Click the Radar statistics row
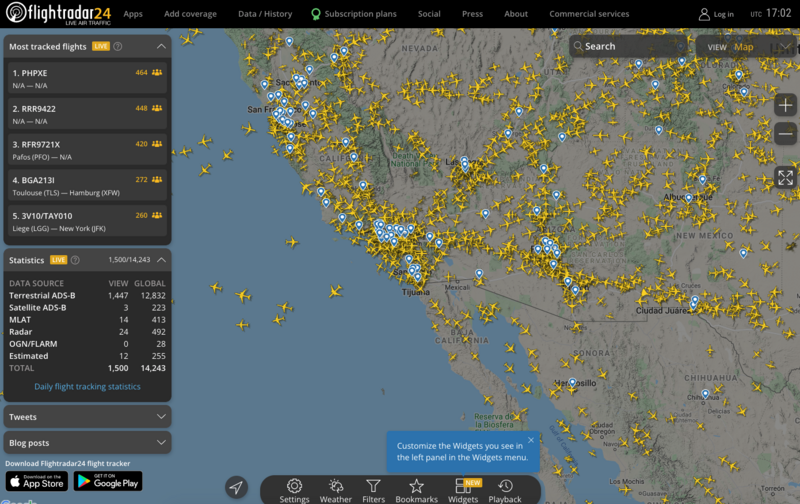This screenshot has width=800, height=504. (87, 332)
